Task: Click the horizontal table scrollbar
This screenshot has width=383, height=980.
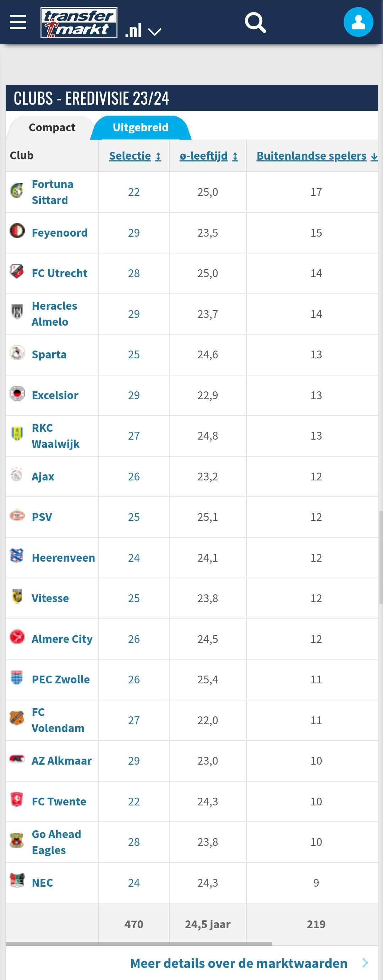Action: coord(139,944)
